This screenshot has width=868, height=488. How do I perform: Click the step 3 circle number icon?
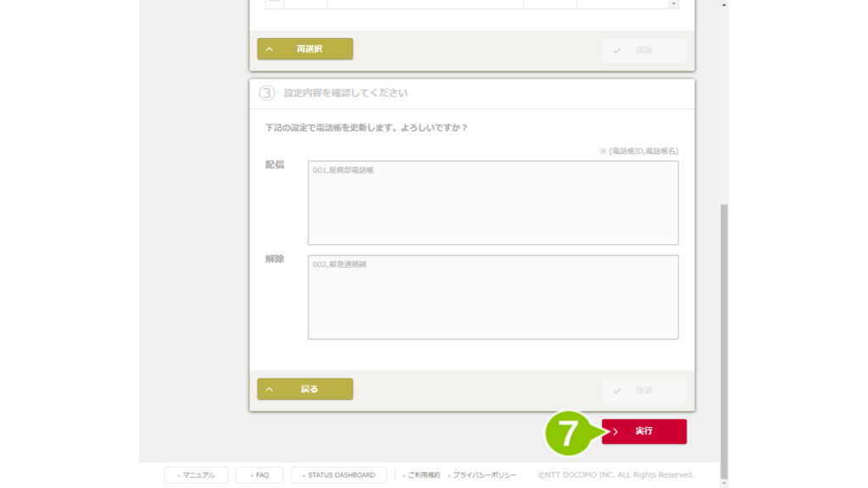pyautogui.click(x=267, y=93)
